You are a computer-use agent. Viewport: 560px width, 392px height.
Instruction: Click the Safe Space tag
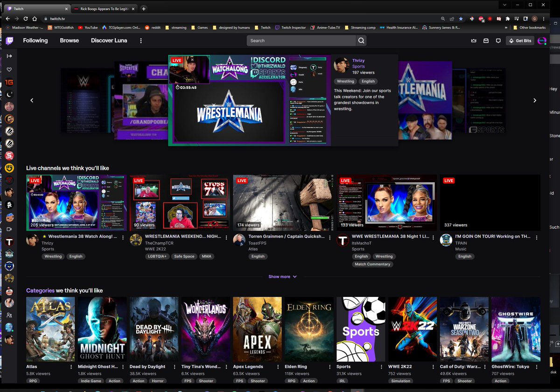click(184, 256)
